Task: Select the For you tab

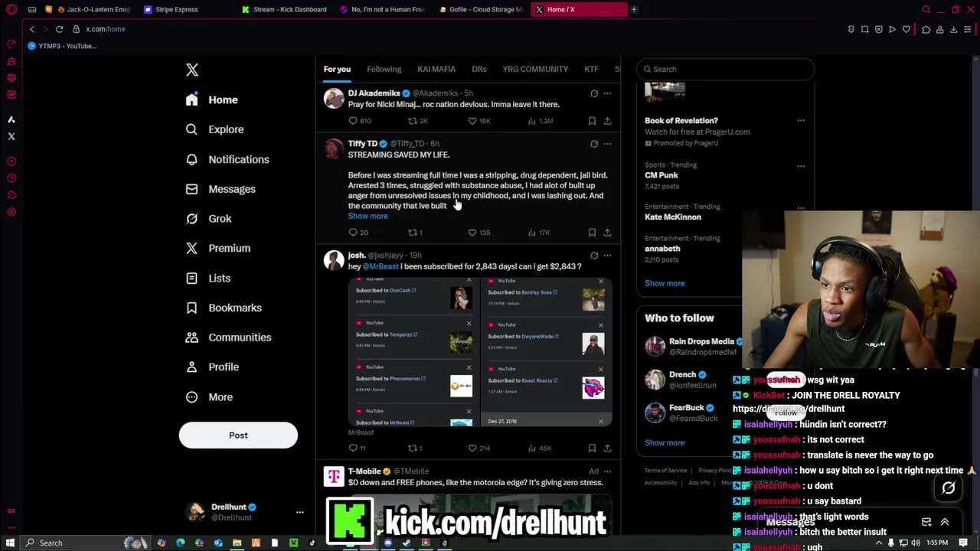Action: 337,69
